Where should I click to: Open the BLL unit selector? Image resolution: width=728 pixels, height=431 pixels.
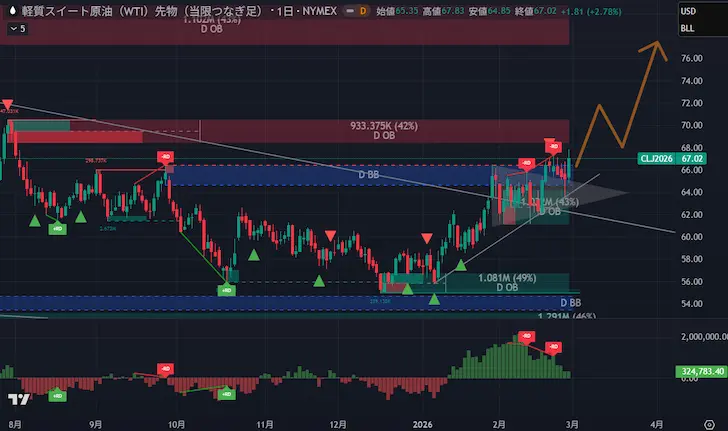[688, 28]
